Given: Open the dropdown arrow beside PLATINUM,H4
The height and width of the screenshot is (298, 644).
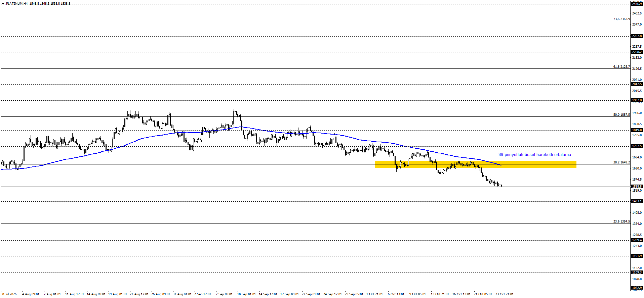Looking at the screenshot, I should (x=3, y=3).
